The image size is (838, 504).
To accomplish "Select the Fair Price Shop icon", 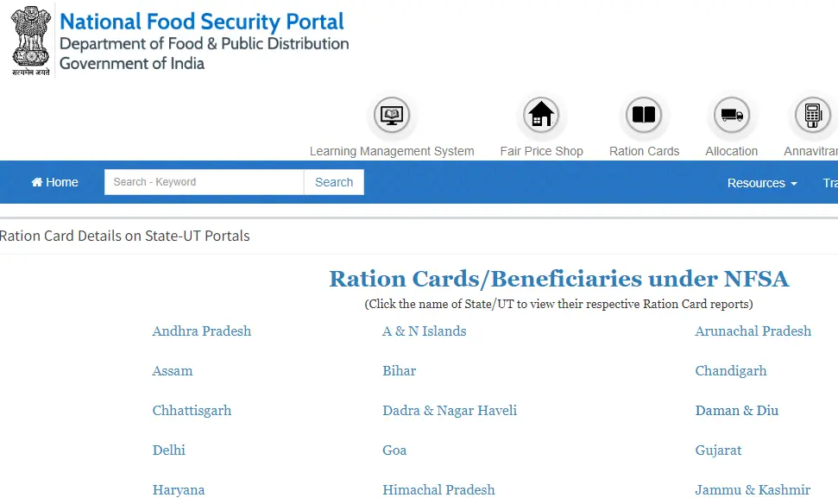I will click(x=541, y=114).
